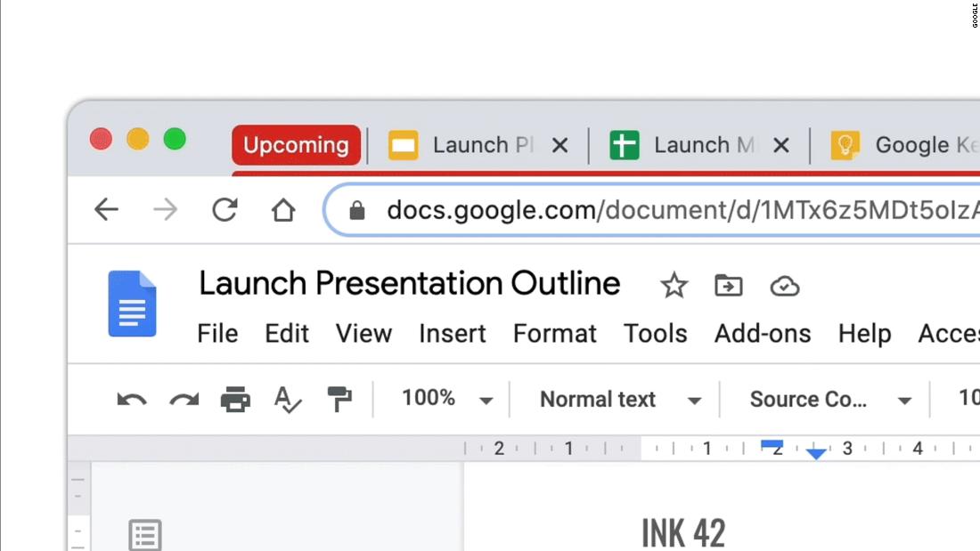Switch to the Launch M tab
Viewport: 980px width, 551px height.
[x=700, y=146]
